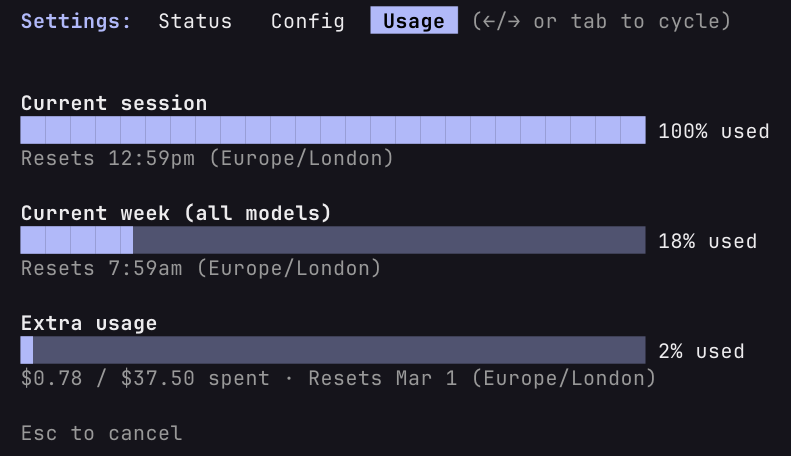
Task: Click the "Extra usage" heading
Action: click(89, 323)
